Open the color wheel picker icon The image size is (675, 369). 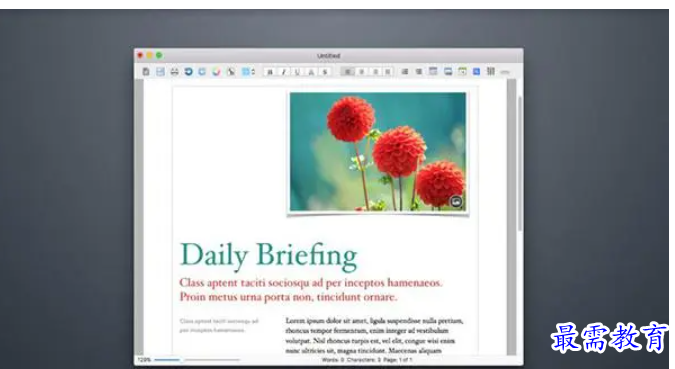(x=216, y=71)
